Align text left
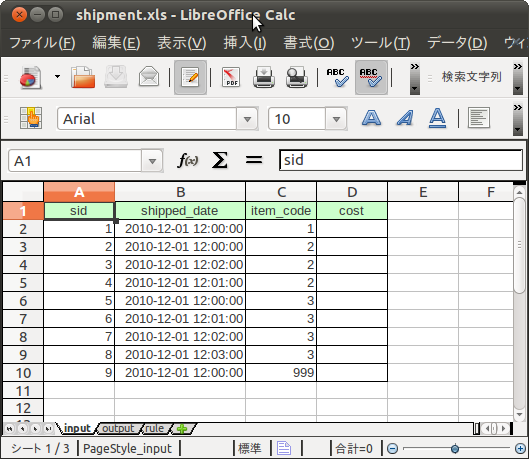Screen dimensions: 529x459 479,118
